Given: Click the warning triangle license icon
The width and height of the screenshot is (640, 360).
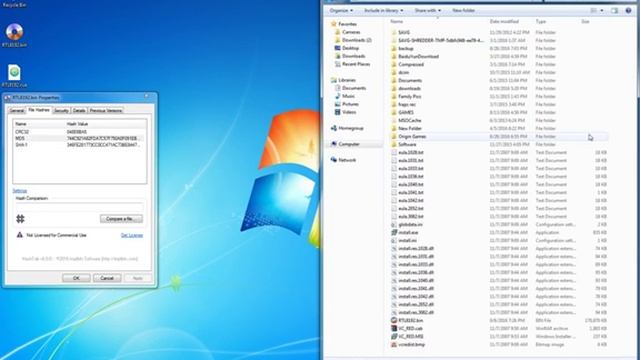Looking at the screenshot, I should (20, 235).
